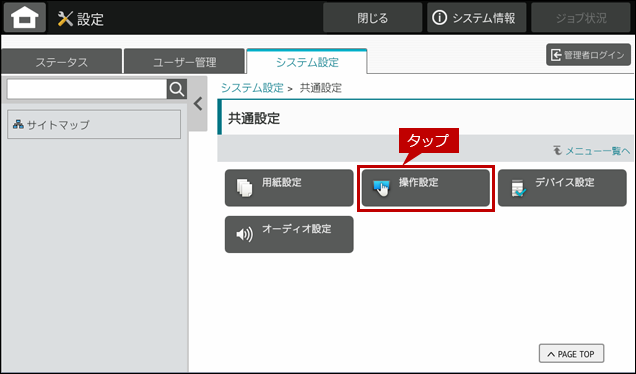Open ジョブ状況

pyautogui.click(x=581, y=18)
